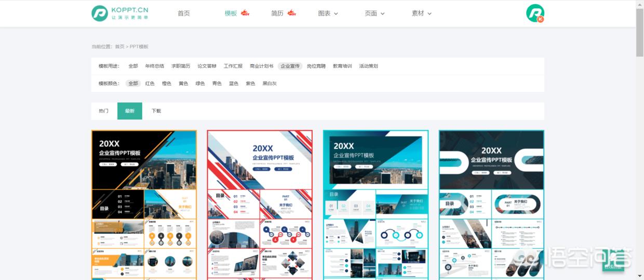This screenshot has width=644, height=280.
Task: Select the 最新 sort tab
Action: point(130,111)
